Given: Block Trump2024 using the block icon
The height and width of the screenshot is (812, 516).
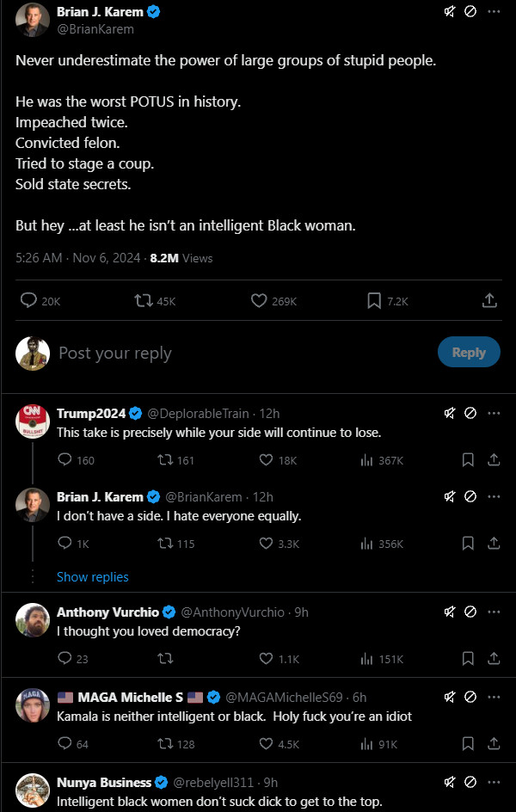Looking at the screenshot, I should click(x=470, y=413).
